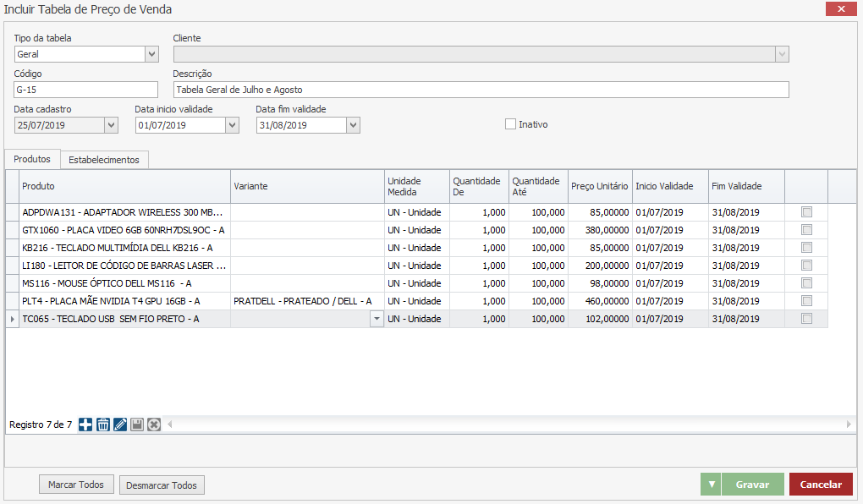Click the cancel edit X icon in grid toolbar
Image resolution: width=863 pixels, height=504 pixels.
pos(154,425)
